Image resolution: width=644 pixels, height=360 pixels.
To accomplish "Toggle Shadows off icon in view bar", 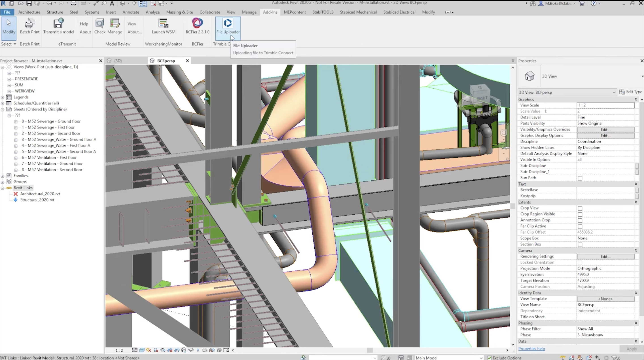I will (x=156, y=350).
